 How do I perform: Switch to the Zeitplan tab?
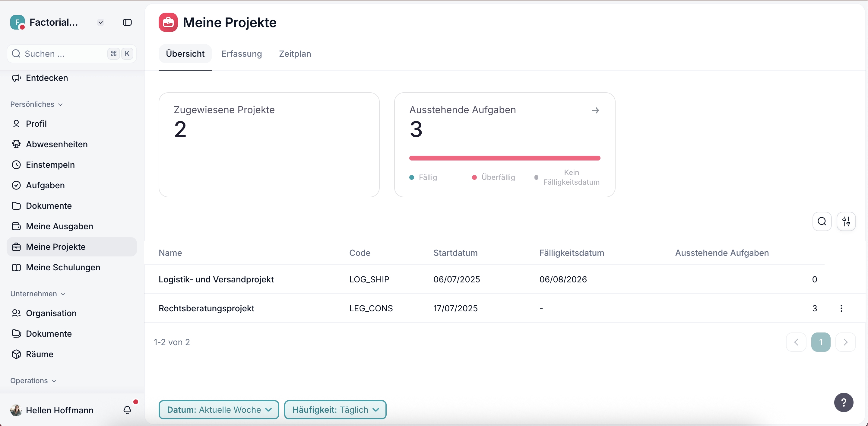click(295, 54)
